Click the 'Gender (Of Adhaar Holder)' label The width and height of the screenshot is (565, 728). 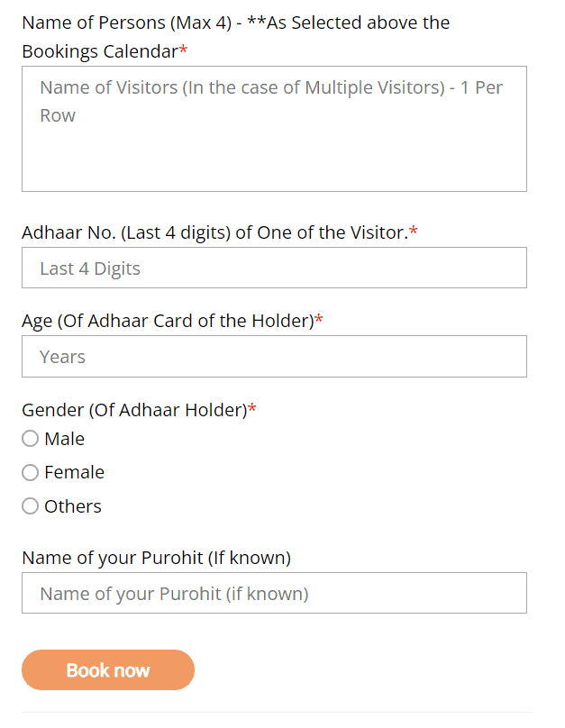click(x=133, y=410)
